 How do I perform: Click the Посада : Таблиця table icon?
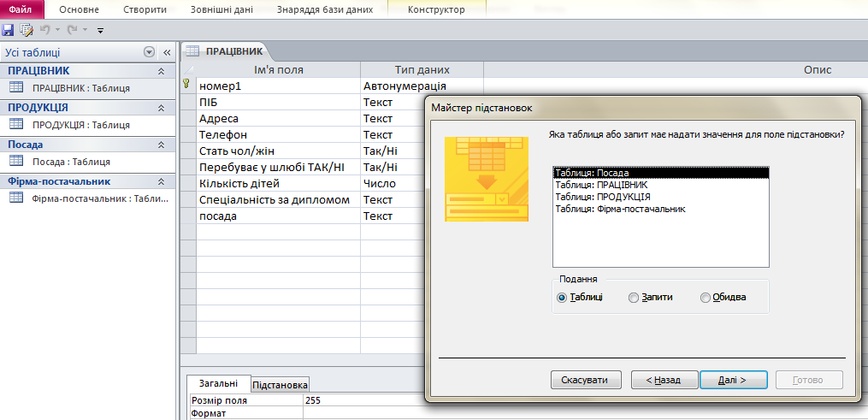16,161
